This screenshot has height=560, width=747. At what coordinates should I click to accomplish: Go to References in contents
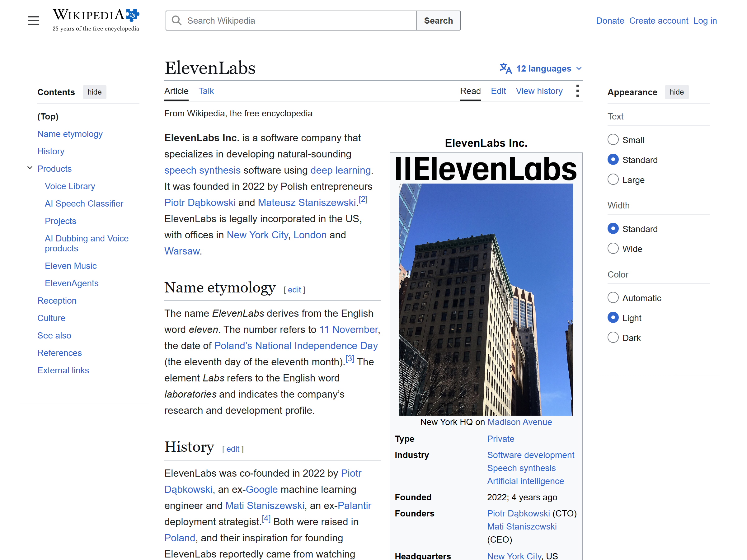coord(59,353)
